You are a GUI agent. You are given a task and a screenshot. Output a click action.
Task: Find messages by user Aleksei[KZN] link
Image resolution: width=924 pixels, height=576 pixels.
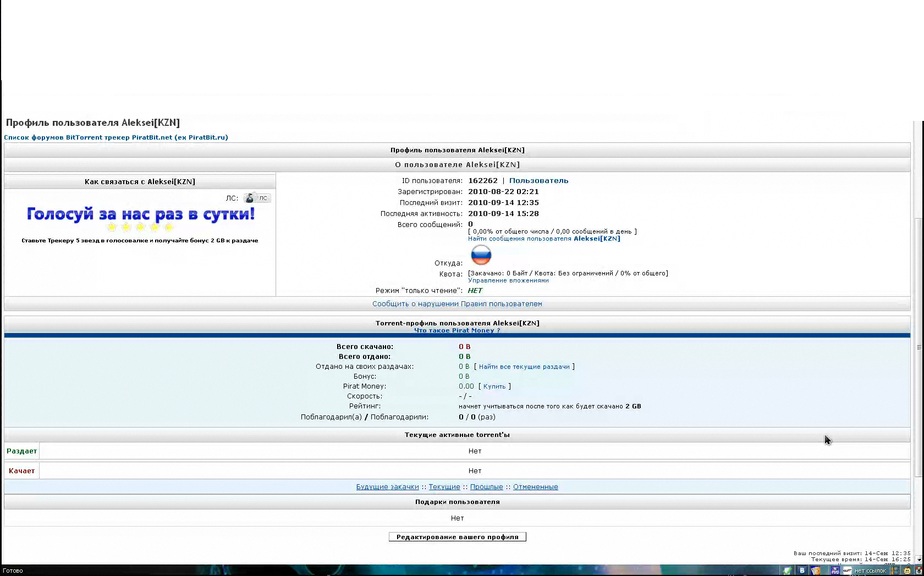544,239
